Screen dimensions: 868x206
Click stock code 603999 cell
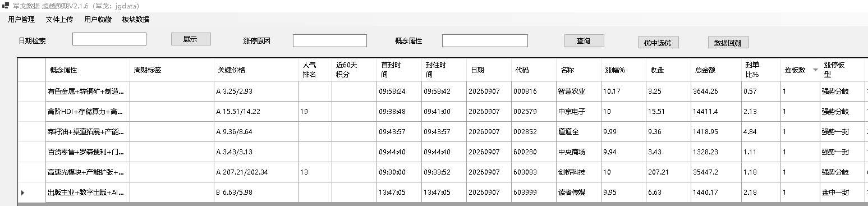point(534,193)
